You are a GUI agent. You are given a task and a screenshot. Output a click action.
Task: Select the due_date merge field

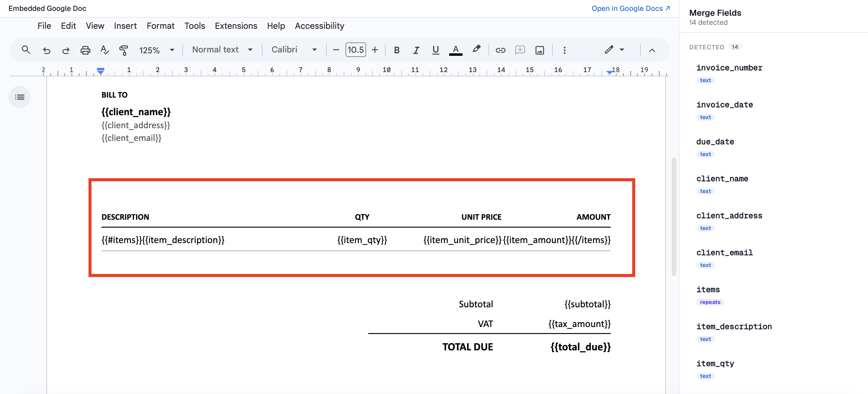[x=715, y=142]
